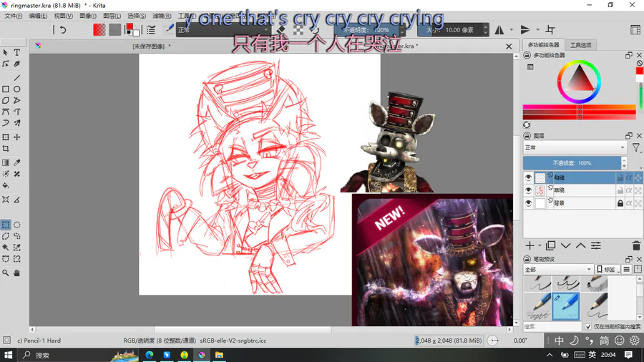Open the fill patterns gray button
The image size is (644, 362).
(x=115, y=30)
